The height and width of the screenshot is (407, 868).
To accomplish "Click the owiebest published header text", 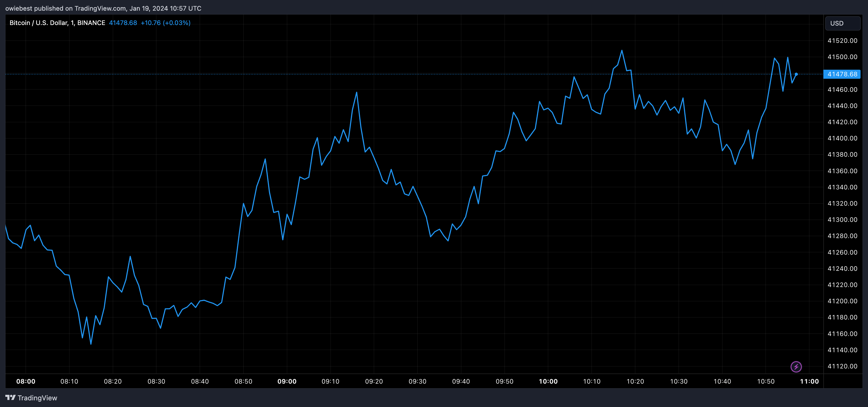I will 103,9.
